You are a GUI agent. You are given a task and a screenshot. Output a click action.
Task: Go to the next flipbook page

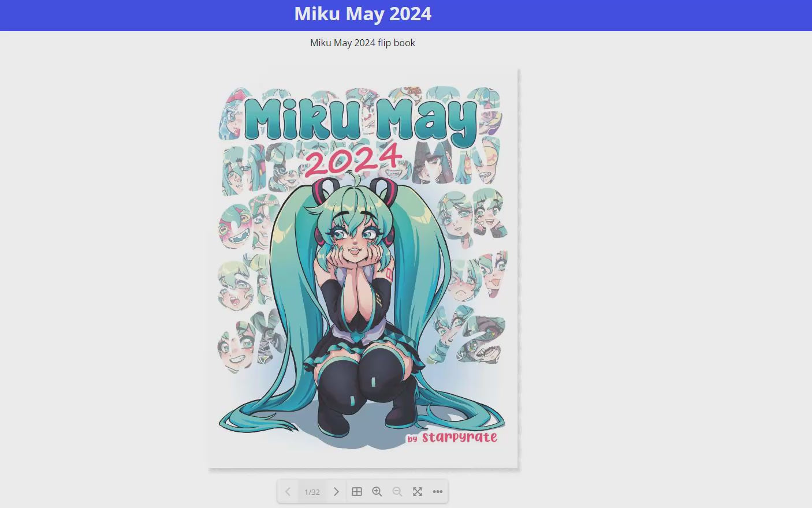[336, 492]
